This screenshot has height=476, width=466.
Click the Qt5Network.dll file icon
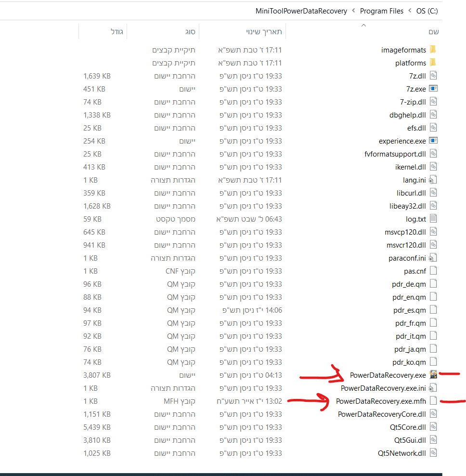(433, 453)
